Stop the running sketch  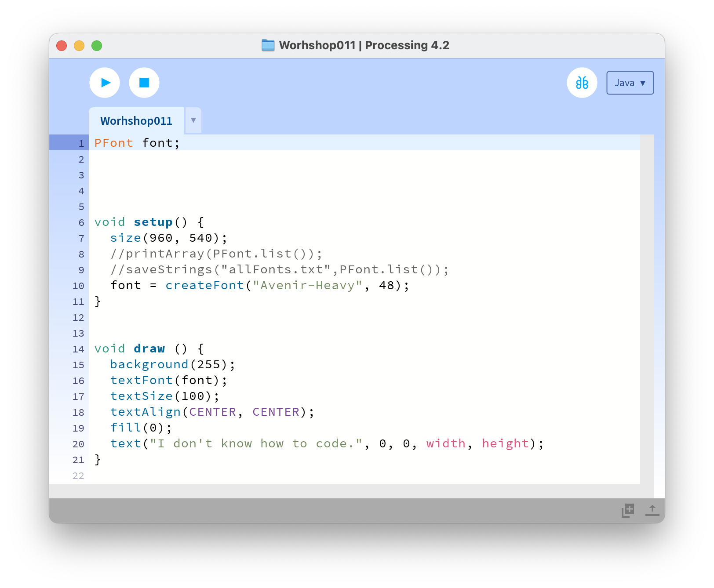[x=144, y=83]
